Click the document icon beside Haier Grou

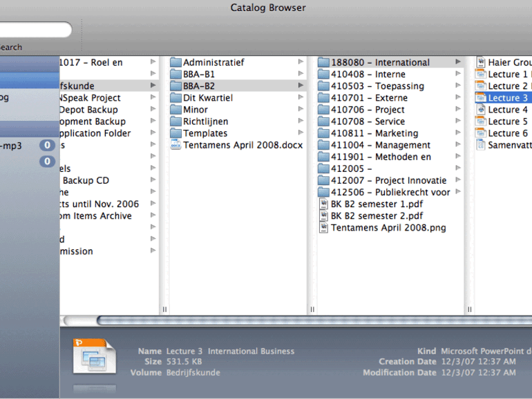(x=481, y=62)
